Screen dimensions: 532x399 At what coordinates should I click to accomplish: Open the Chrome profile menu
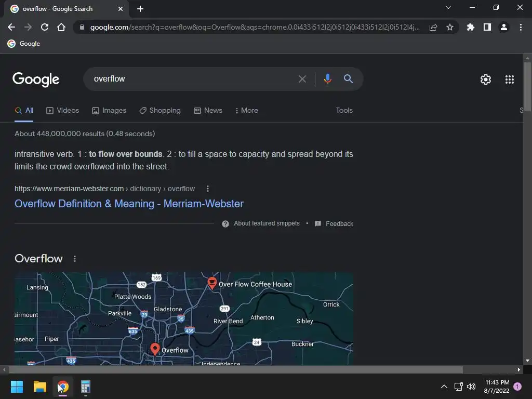[x=504, y=27]
